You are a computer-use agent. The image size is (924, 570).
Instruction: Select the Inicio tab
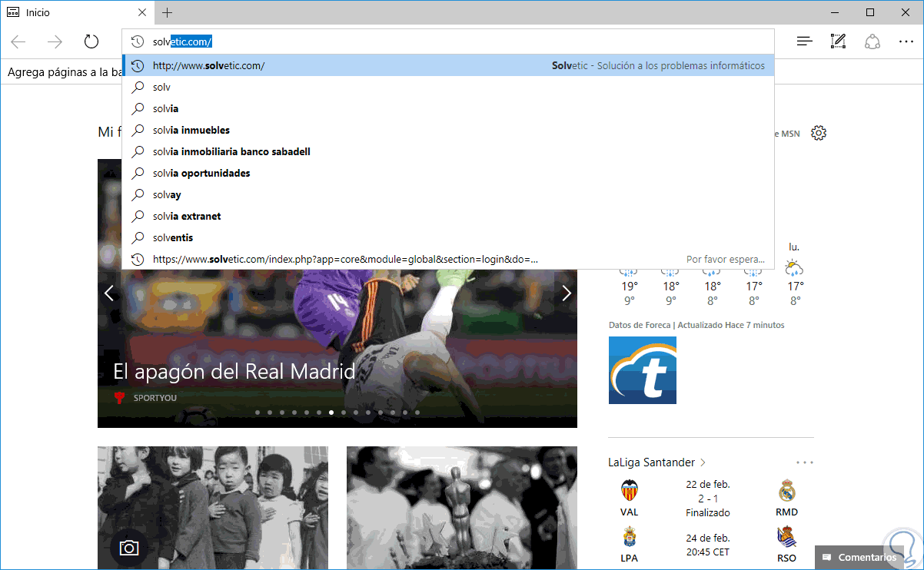(77, 12)
